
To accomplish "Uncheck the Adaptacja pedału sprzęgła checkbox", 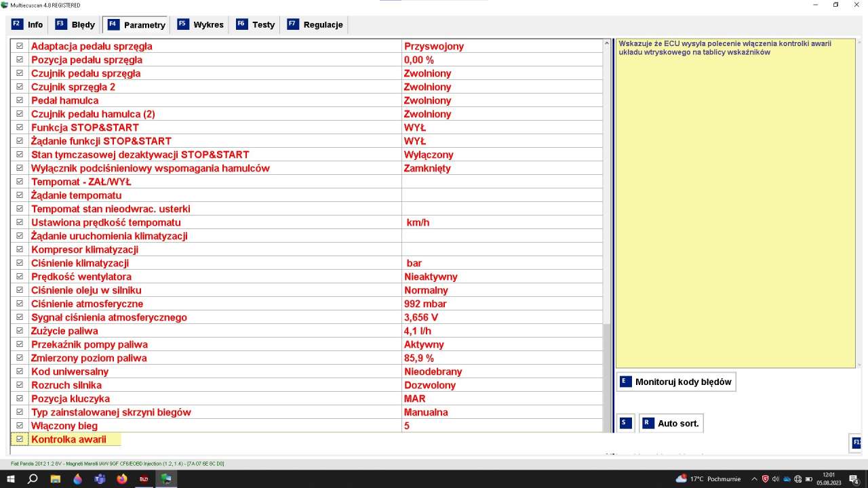I will click(20, 46).
